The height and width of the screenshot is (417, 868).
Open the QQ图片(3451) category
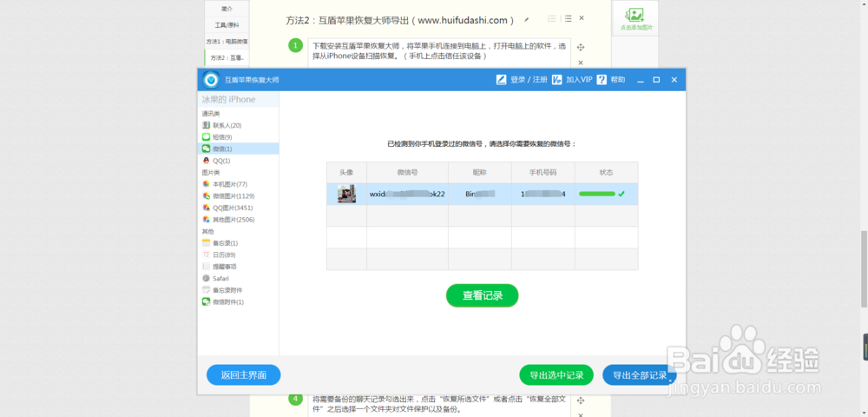pyautogui.click(x=239, y=208)
